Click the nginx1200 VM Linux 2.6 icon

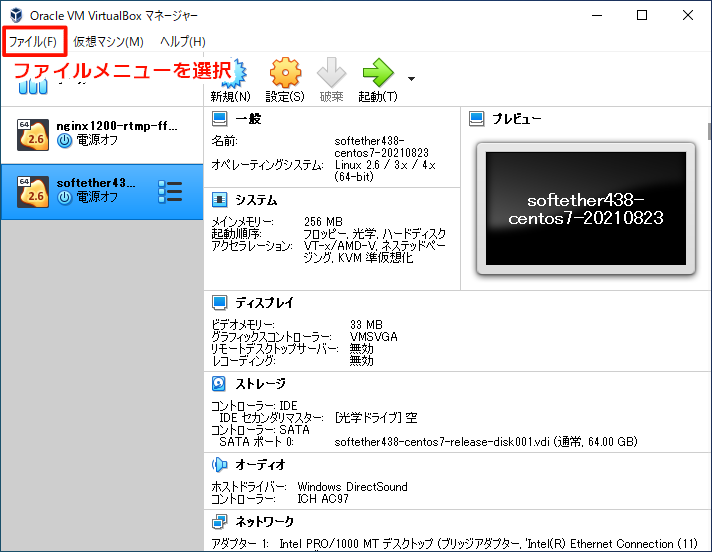pyautogui.click(x=33, y=135)
